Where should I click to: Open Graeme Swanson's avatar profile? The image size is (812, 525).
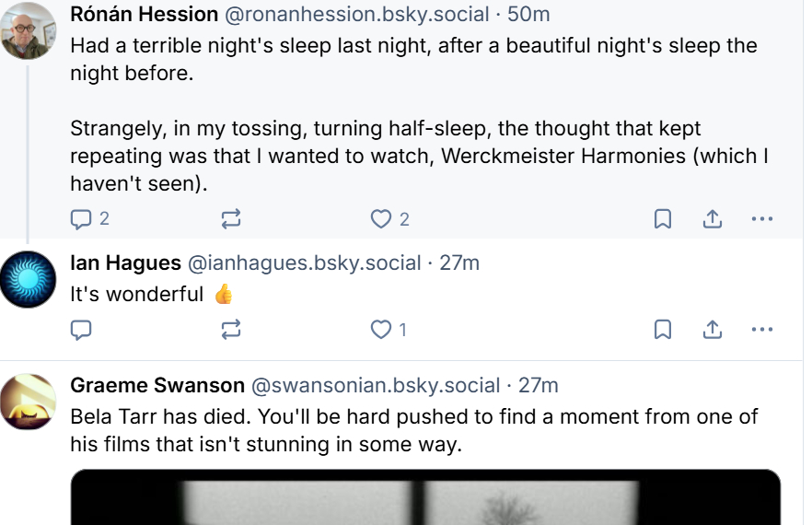tap(29, 402)
